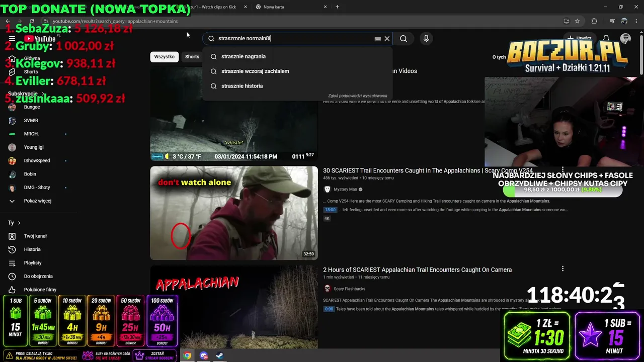Choose suggestion strasznie nagrania

(297, 56)
